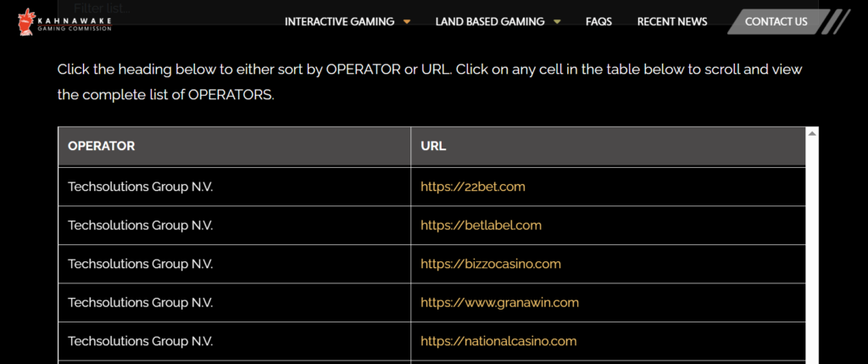Open the Recent News page
This screenshot has width=868, height=364.
point(671,22)
